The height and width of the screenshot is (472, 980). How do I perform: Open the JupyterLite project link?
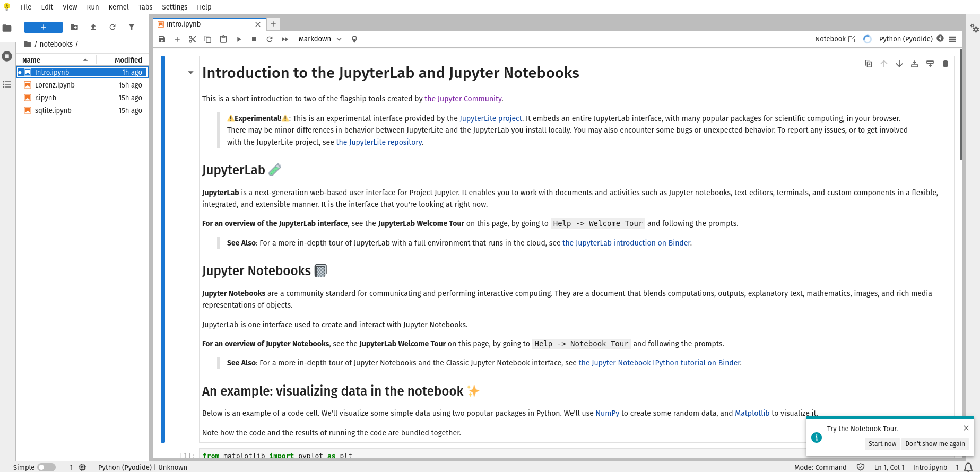click(x=491, y=118)
